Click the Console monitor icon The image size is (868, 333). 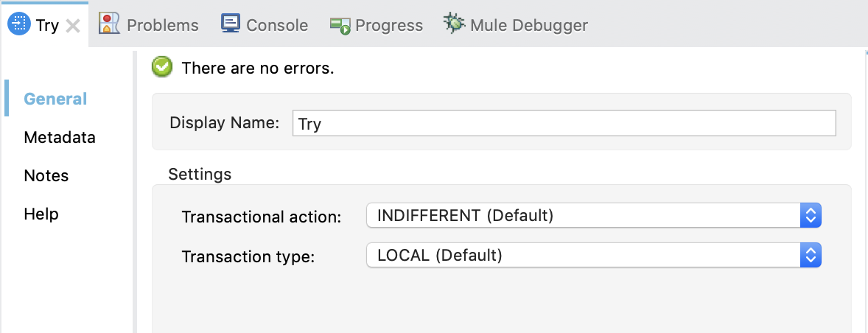(231, 24)
